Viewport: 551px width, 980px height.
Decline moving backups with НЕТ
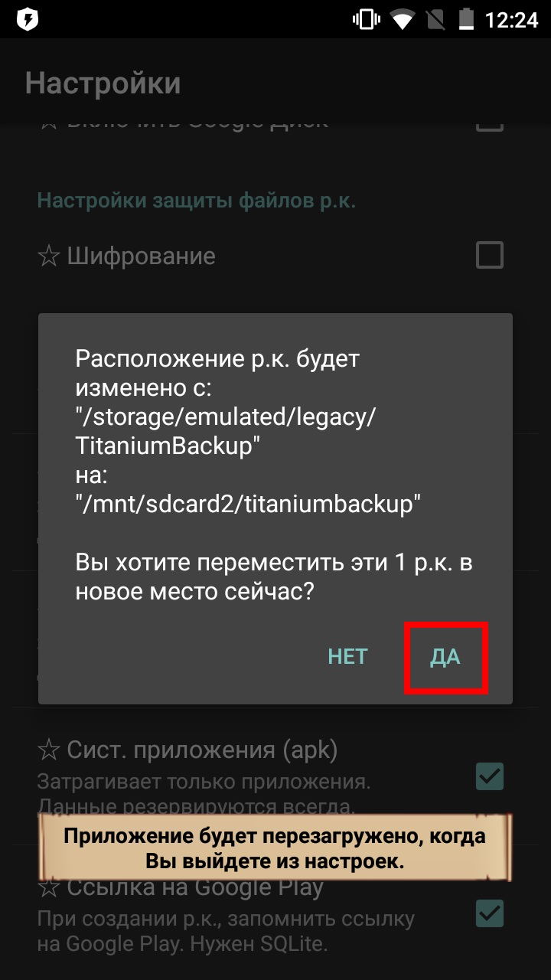[347, 657]
